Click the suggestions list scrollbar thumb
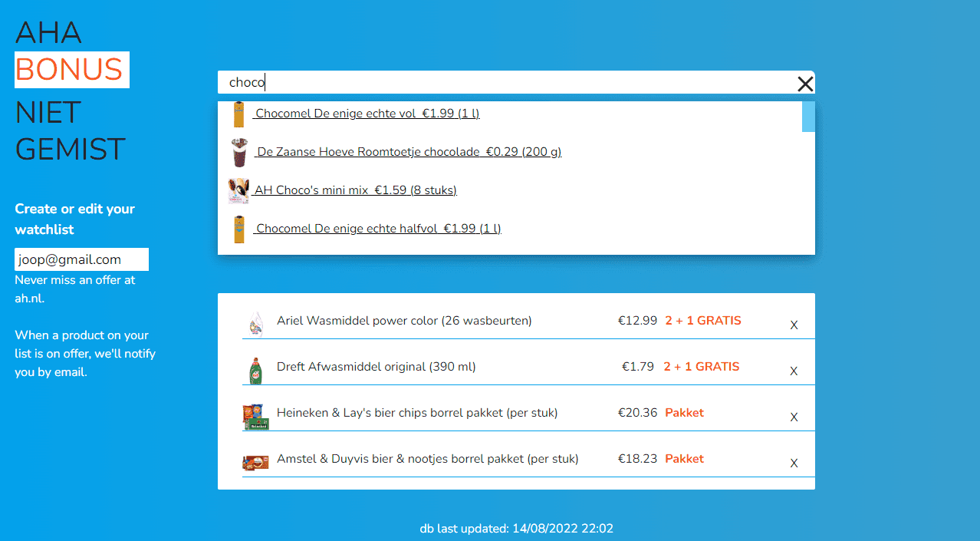The image size is (980, 541). (x=808, y=117)
